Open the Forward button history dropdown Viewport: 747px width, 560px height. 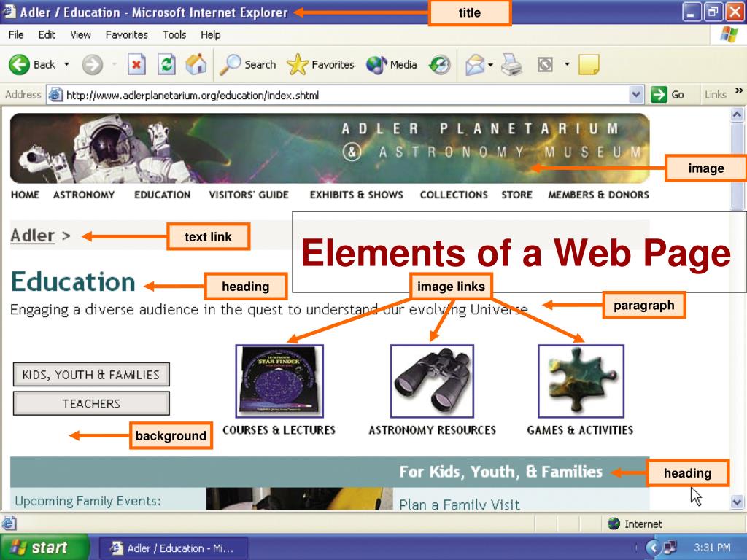click(x=114, y=64)
